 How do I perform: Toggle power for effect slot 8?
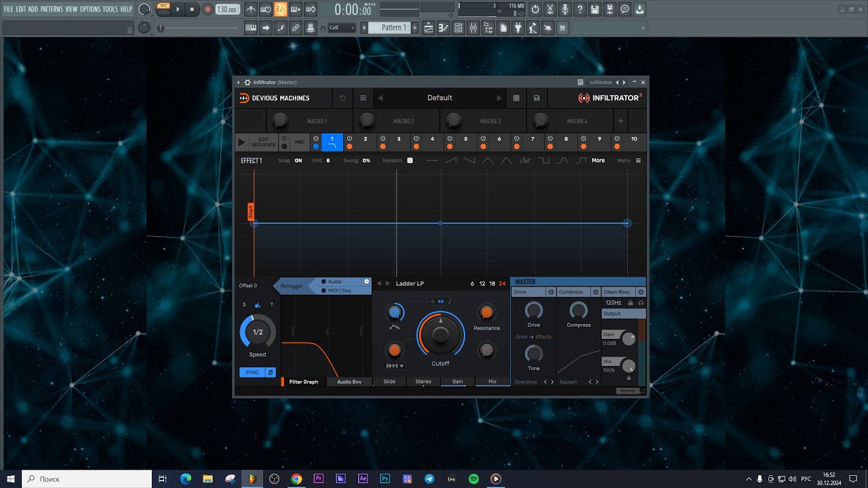click(550, 138)
